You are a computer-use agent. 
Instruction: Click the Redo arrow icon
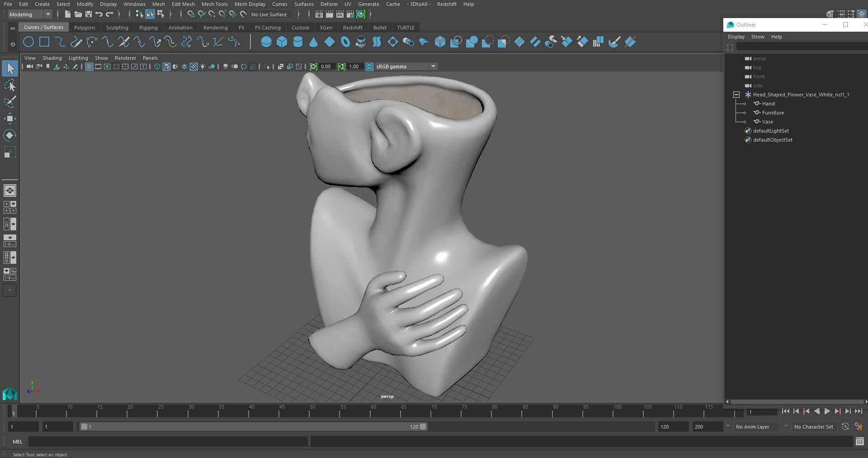[x=109, y=14]
